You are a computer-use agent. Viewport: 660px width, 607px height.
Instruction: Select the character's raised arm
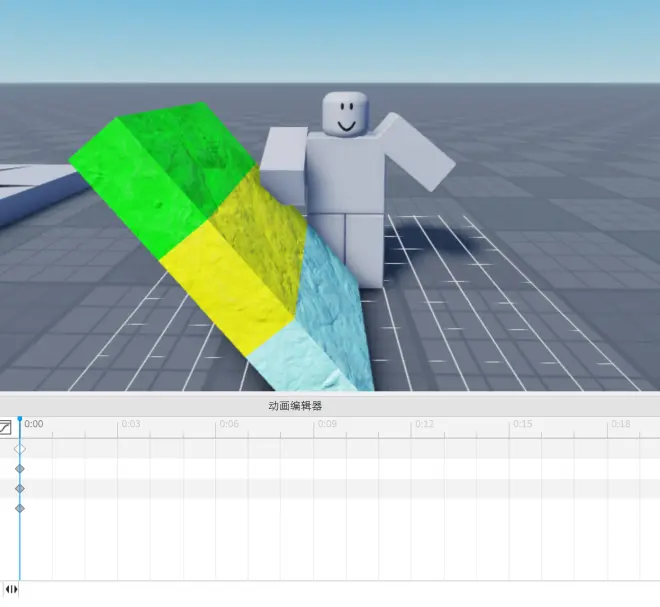(x=417, y=152)
